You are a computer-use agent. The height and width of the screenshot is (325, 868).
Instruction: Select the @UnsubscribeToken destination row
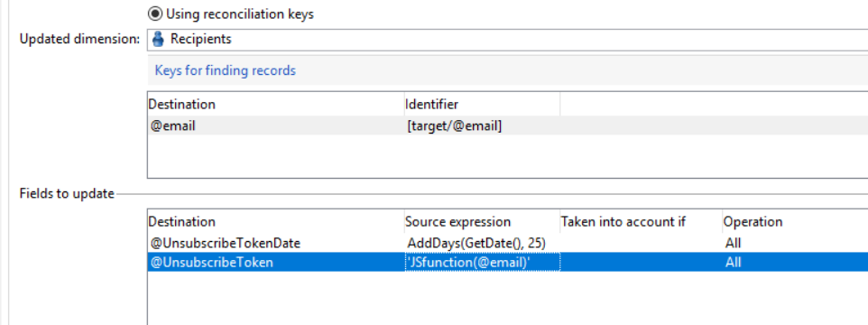pyautogui.click(x=507, y=262)
